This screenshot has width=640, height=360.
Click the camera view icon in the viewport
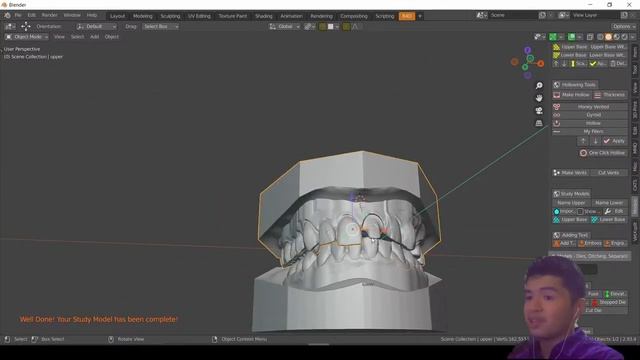click(x=539, y=111)
